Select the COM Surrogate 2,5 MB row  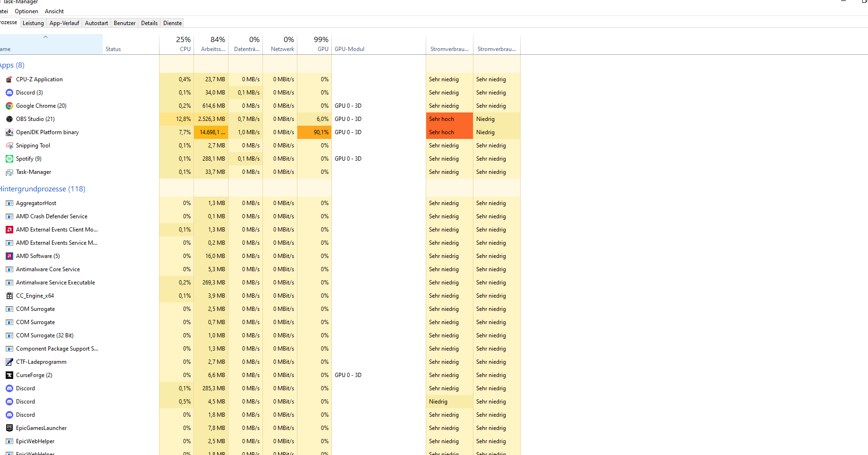click(260, 309)
